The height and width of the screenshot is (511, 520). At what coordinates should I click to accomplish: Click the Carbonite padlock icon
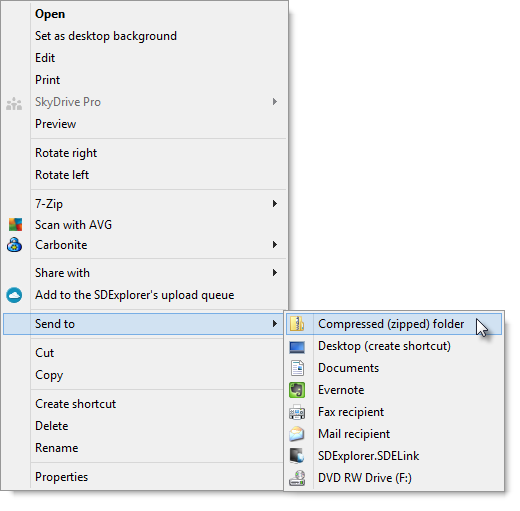point(14,245)
